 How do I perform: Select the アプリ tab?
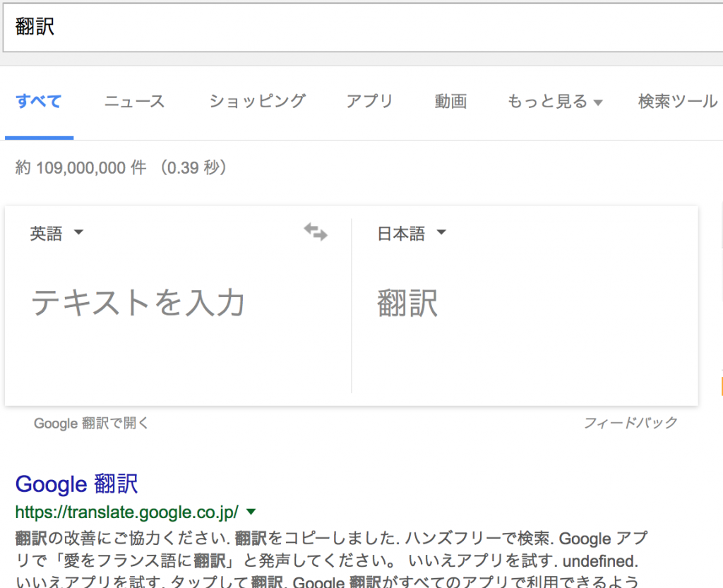(369, 102)
